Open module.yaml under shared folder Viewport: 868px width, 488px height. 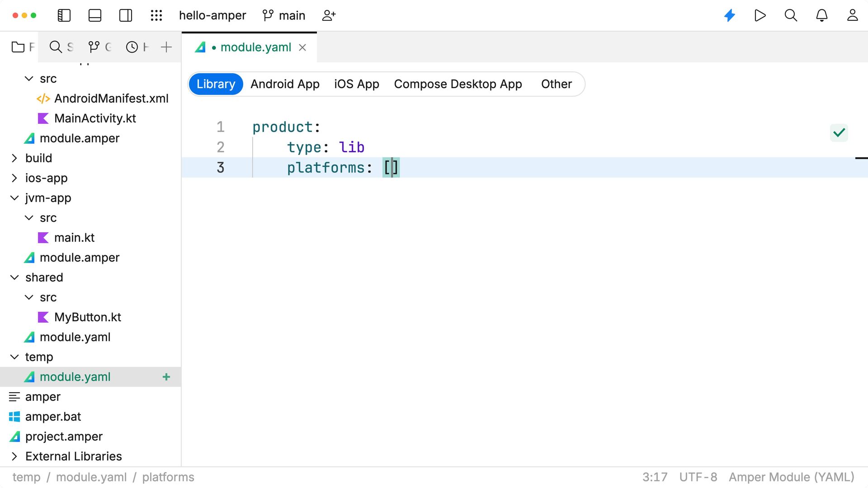pos(75,337)
